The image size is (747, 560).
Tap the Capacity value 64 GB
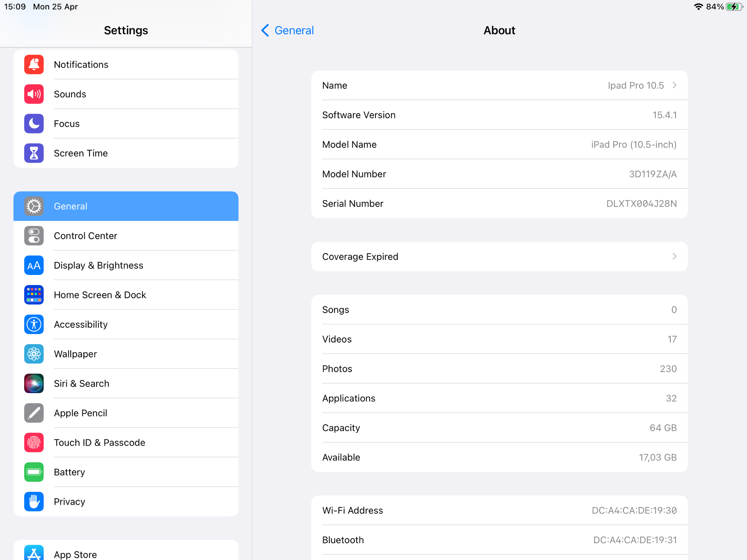coord(663,428)
